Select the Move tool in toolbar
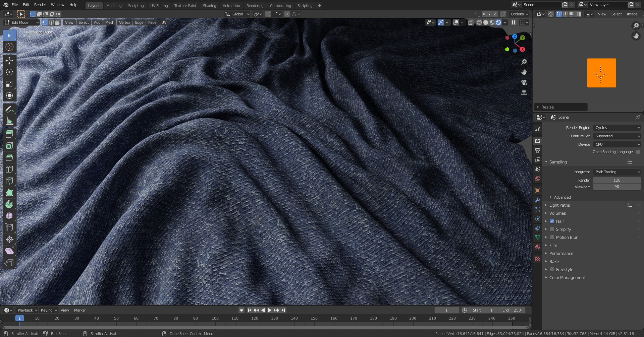The image size is (644, 337). click(x=9, y=60)
